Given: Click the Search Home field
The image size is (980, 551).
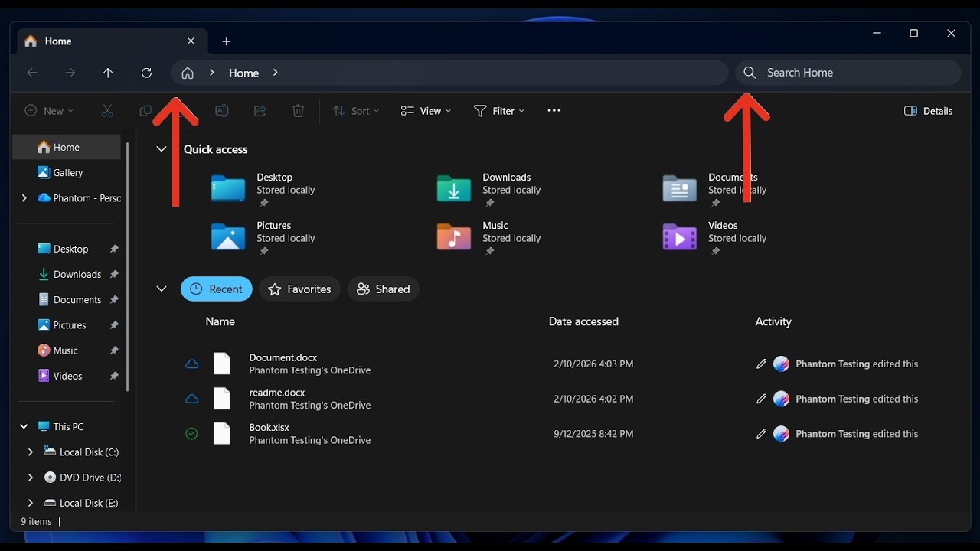Looking at the screenshot, I should point(848,73).
